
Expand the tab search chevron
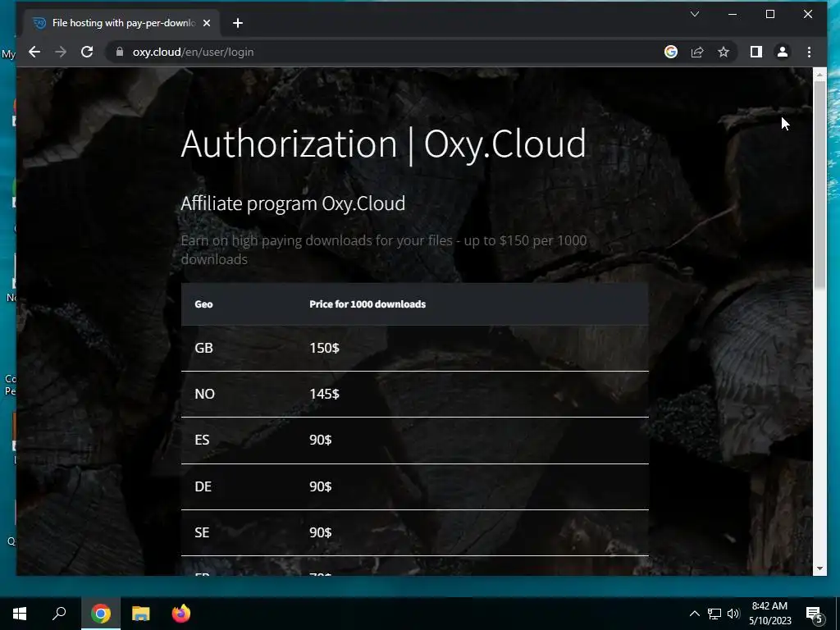pyautogui.click(x=695, y=14)
